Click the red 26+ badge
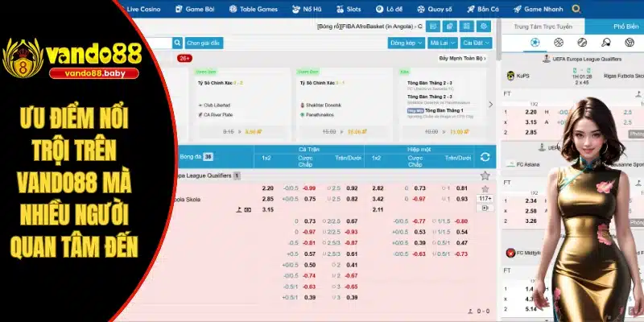The width and height of the screenshot is (644, 322). [x=185, y=58]
